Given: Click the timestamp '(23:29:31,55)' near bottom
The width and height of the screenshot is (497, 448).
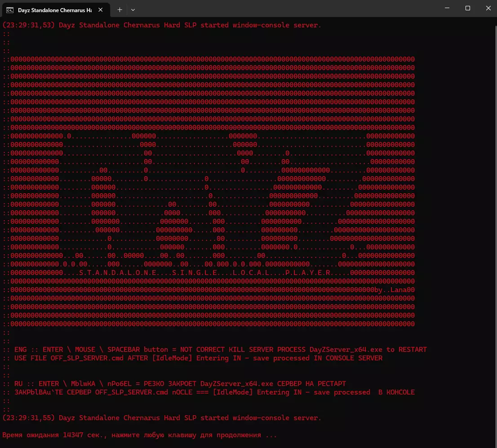Looking at the screenshot, I should tap(28, 418).
